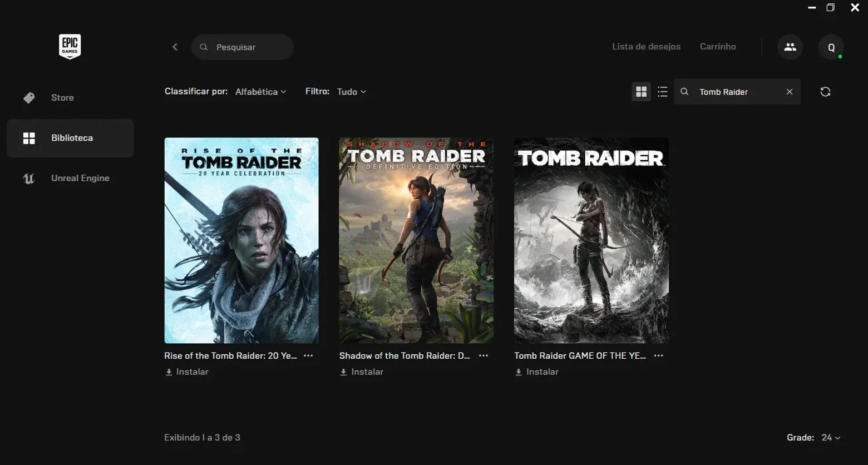The width and height of the screenshot is (868, 465).
Task: Open the Unreal Engine section
Action: [x=70, y=179]
